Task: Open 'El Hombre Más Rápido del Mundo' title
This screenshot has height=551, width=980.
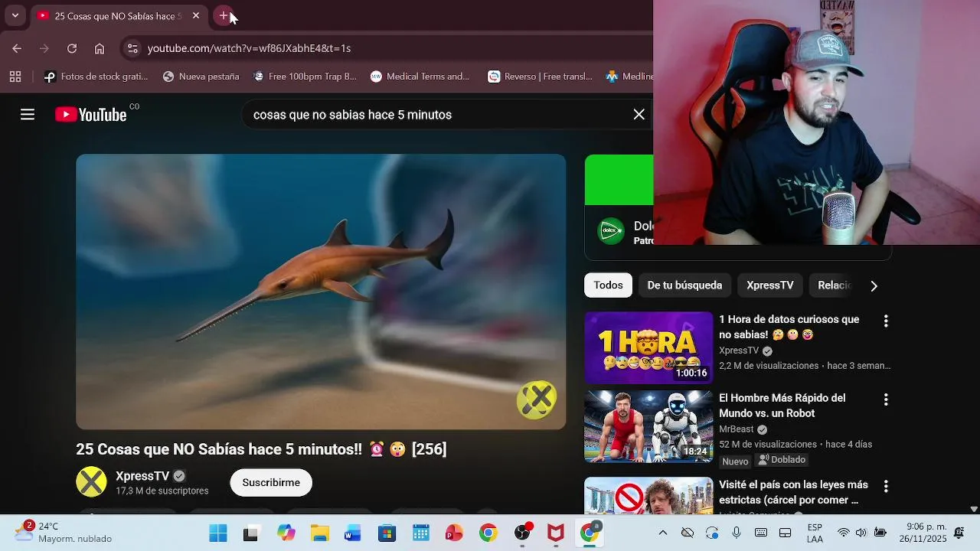Action: (782, 406)
